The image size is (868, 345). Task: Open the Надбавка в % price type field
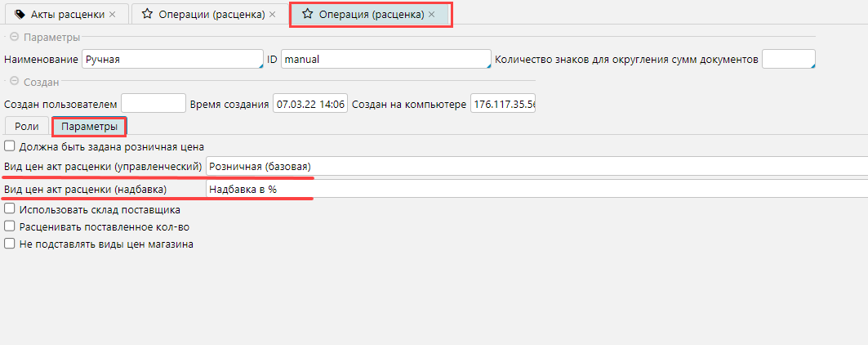click(536, 189)
